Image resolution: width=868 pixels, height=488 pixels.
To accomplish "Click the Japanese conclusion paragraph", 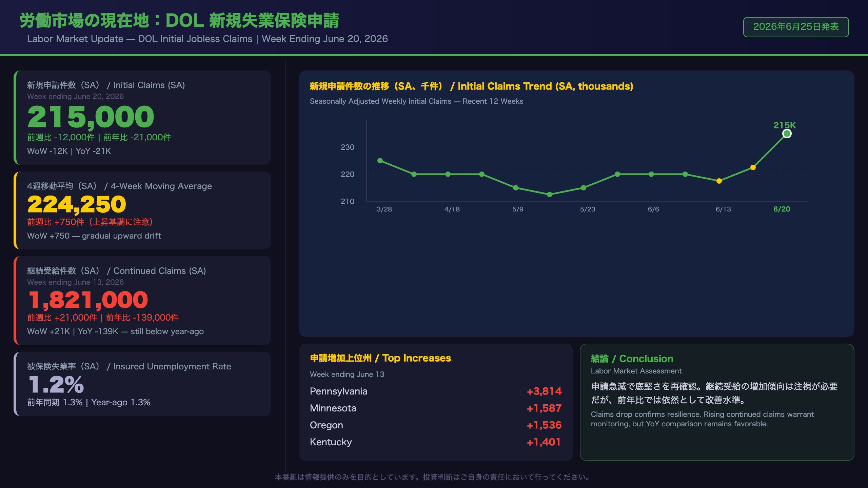I will click(714, 393).
